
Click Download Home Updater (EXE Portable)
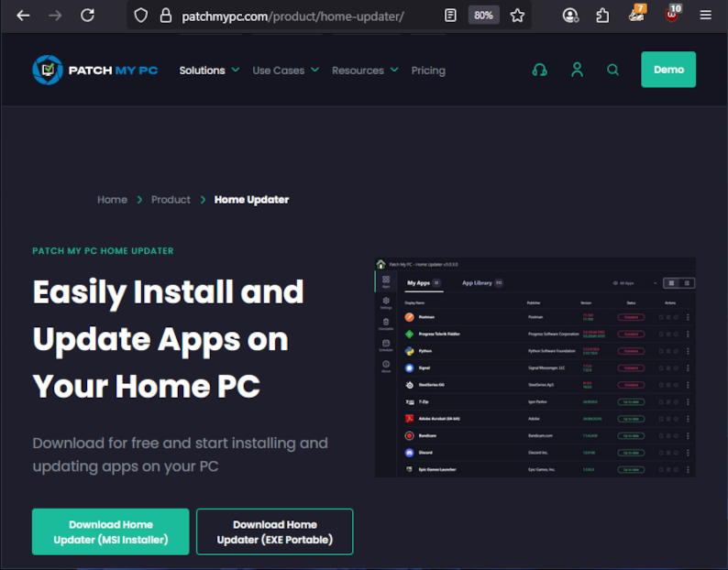274,532
